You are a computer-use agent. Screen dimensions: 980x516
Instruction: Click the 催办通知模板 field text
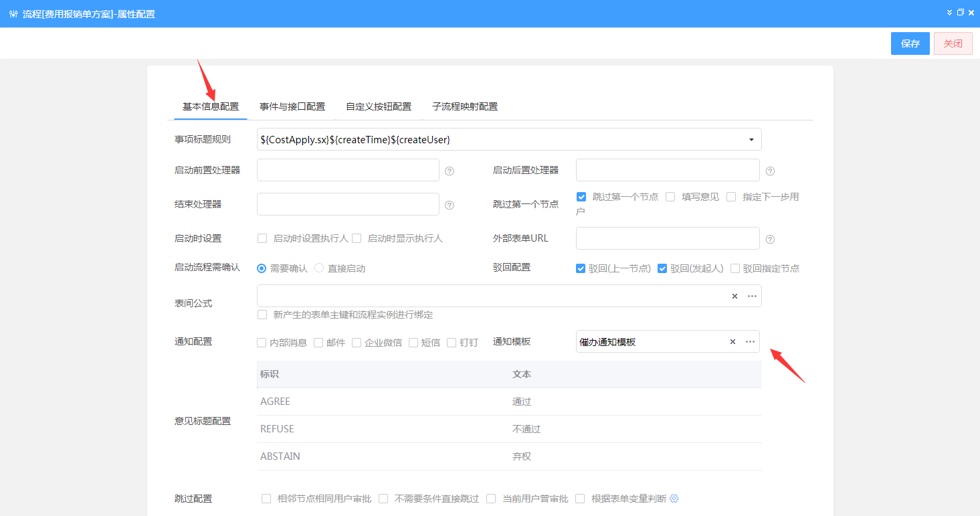pyautogui.click(x=607, y=342)
